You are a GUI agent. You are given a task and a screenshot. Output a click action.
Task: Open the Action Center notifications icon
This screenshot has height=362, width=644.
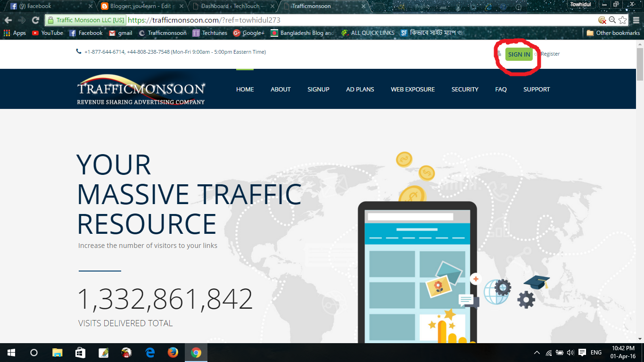pos(582,353)
